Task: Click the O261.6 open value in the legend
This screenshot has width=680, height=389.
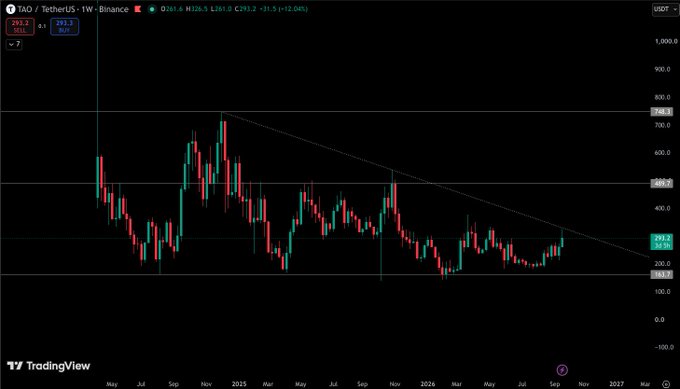Action: (x=172, y=9)
